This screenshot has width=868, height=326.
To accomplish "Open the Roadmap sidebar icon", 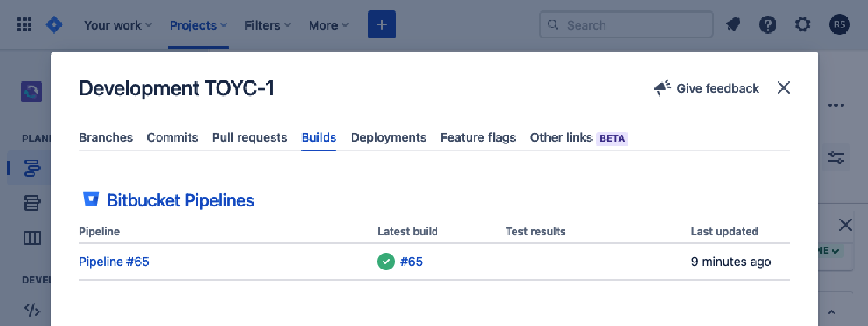I will coord(32,168).
